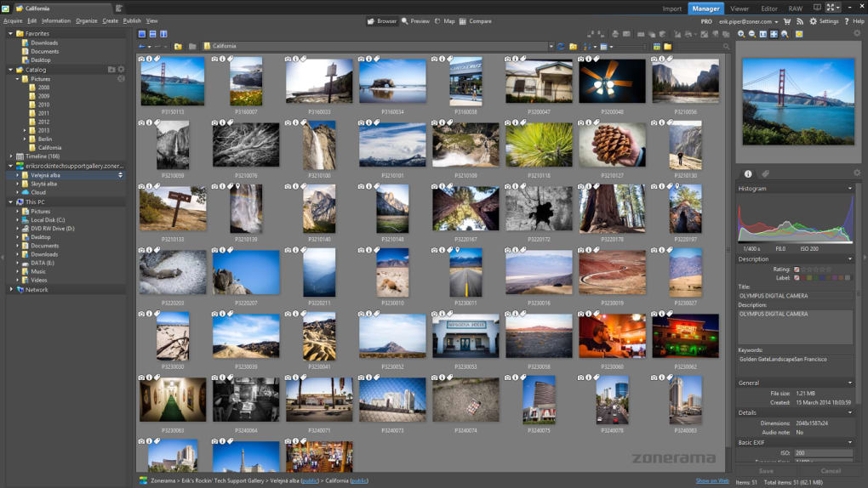Switch to Map mode
The height and width of the screenshot is (488, 868).
click(444, 21)
